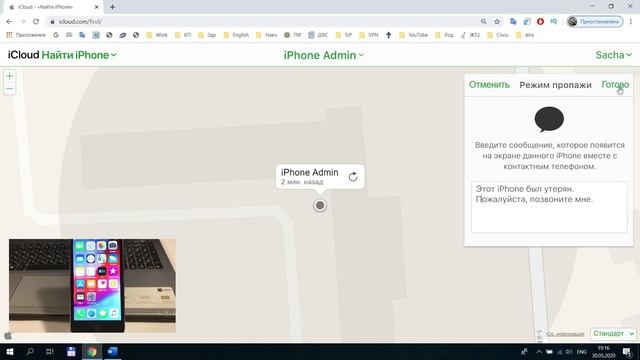Open the iPhone Admin devices dropdown
640x360 pixels.
(x=323, y=55)
